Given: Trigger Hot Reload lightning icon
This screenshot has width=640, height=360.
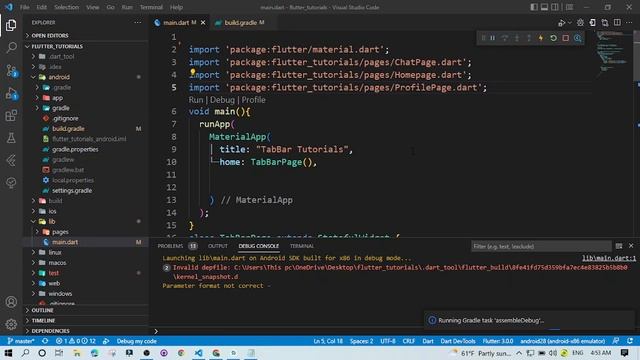Looking at the screenshot, I should (541, 38).
